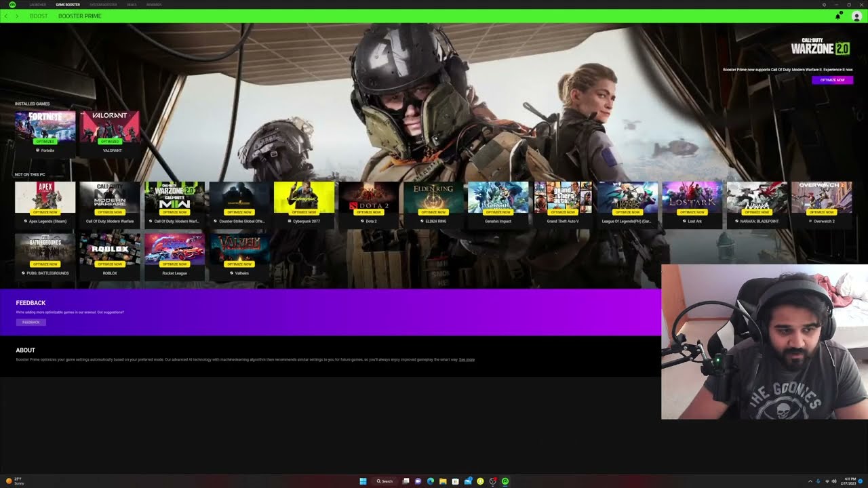
Task: Click the 'NARAKA: BLADEPOINT' game label
Action: coord(759,221)
